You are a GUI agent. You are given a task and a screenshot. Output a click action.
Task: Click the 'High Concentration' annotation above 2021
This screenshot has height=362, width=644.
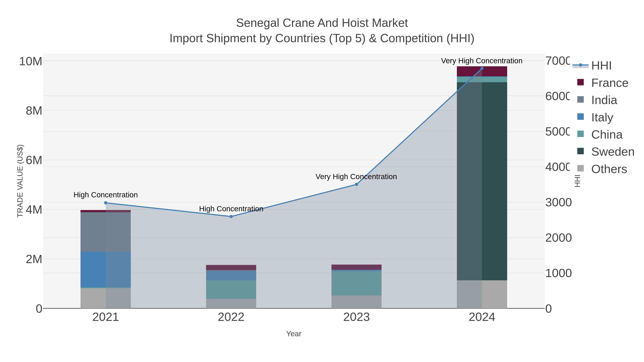click(106, 195)
